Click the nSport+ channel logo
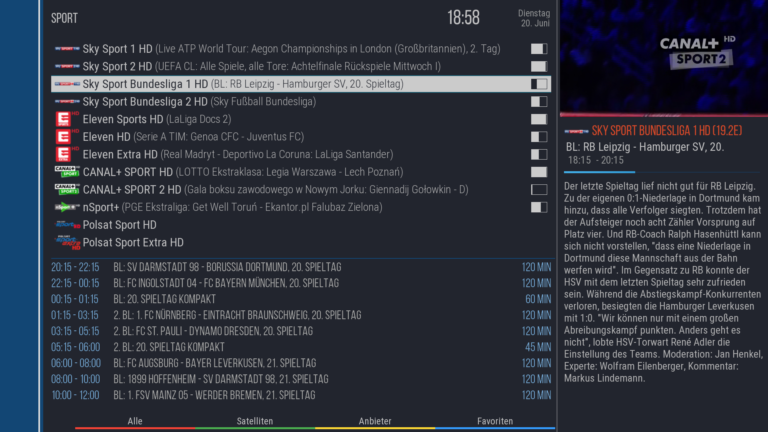The image size is (768, 432). click(67, 207)
